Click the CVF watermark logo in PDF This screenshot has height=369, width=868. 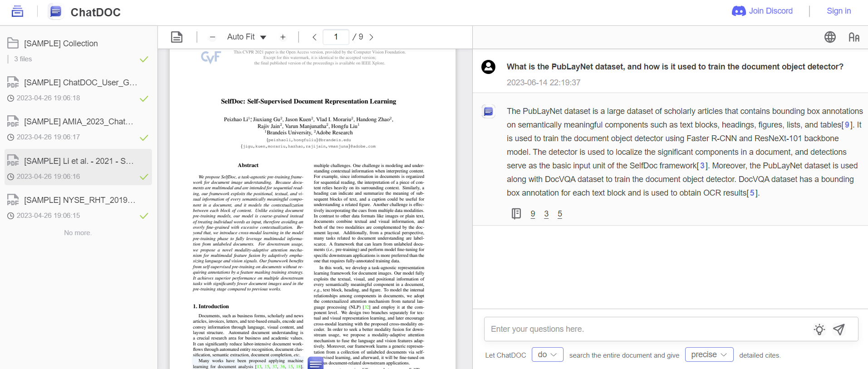pos(211,57)
